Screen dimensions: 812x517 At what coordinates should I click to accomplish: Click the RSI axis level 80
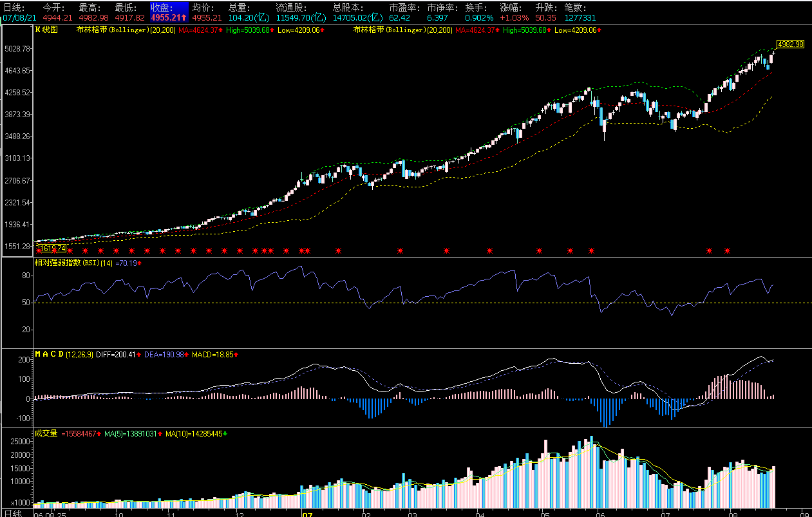point(27,276)
